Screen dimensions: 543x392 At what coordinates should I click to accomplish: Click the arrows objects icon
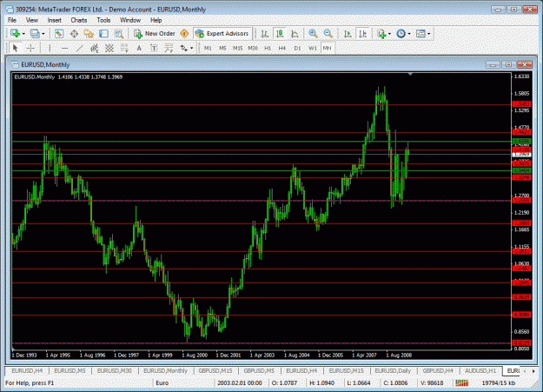click(183, 48)
